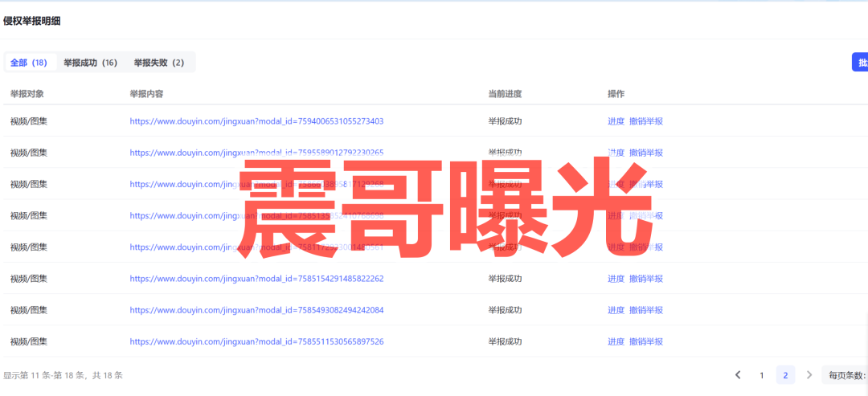Click 撤销举报 for report ending in 5897526
Screen dimensions: 868x396
pos(646,341)
